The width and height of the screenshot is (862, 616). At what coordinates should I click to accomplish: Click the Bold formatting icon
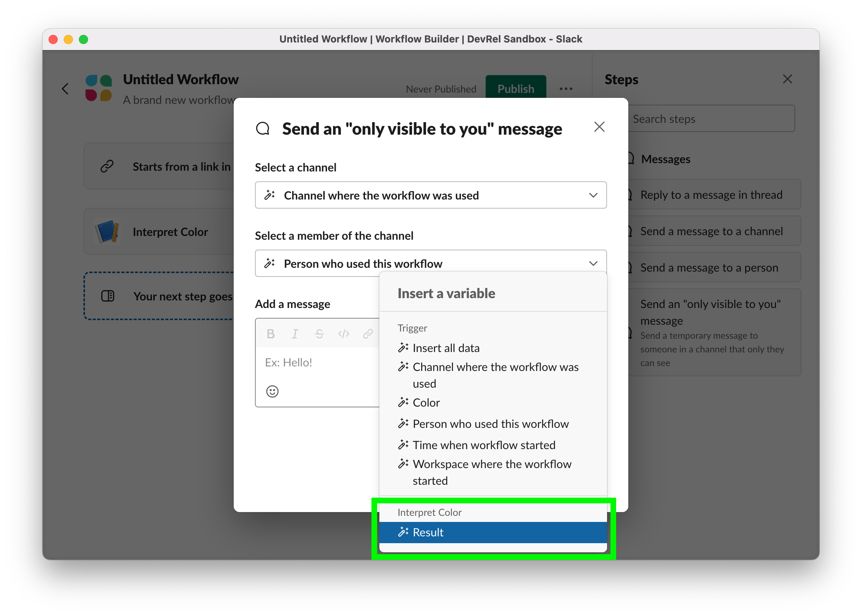271,334
